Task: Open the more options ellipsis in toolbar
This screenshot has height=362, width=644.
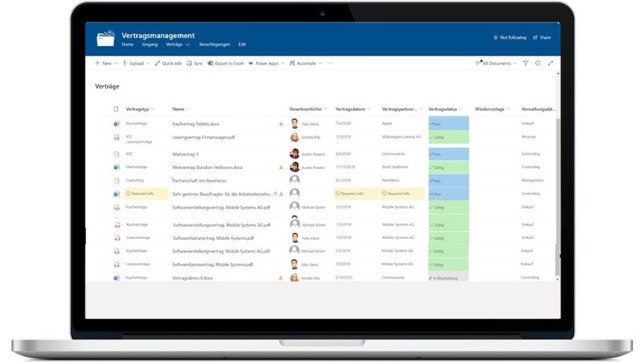Action: [x=331, y=64]
